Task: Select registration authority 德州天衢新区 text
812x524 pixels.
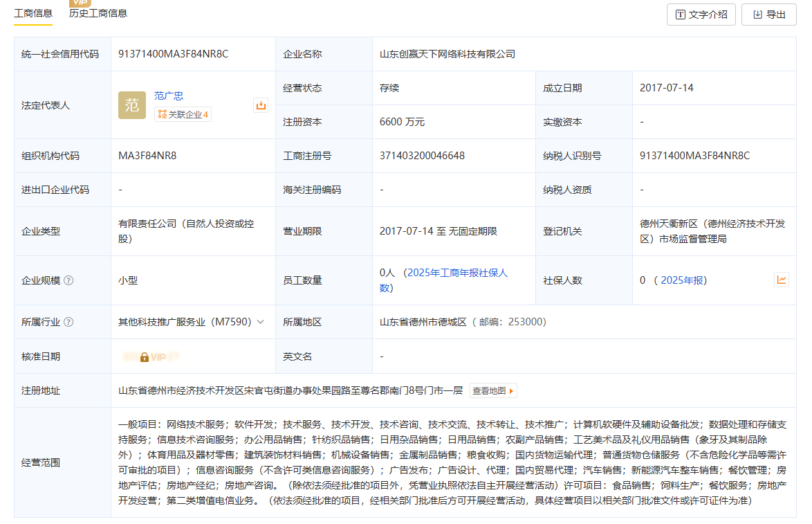Action: [712, 231]
